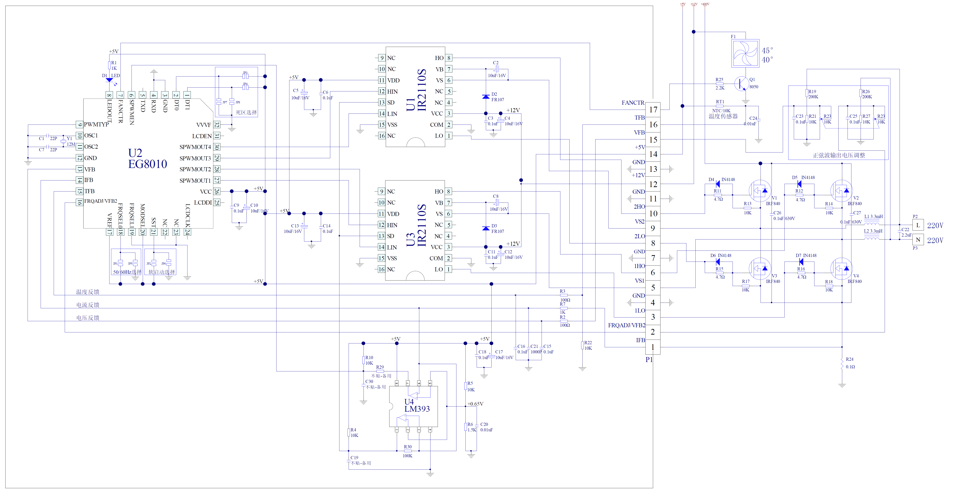Screen dimensions: 980x495
Task: Click the R30 100K resistor below U4
Action: [x=407, y=451]
